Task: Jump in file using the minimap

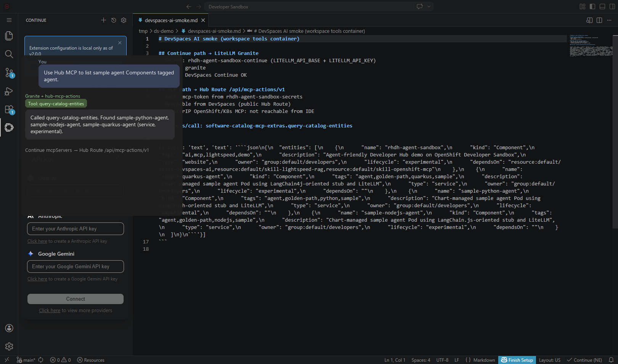Action: (591, 46)
